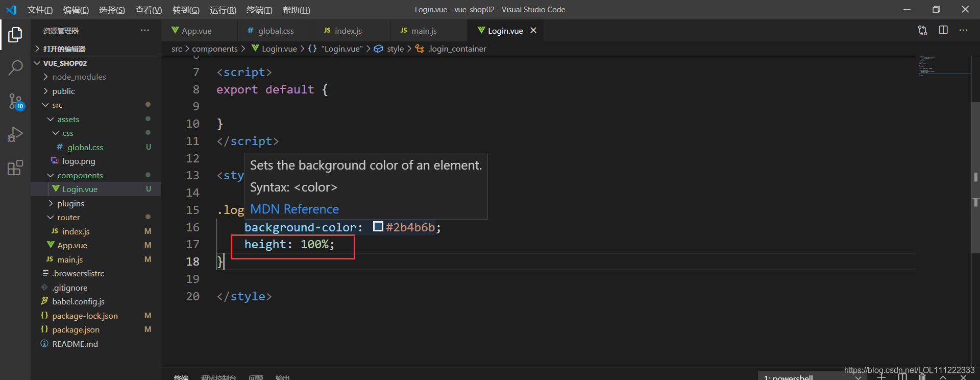Open the Explorer view in activity bar
This screenshot has width=980, height=380.
click(x=15, y=35)
